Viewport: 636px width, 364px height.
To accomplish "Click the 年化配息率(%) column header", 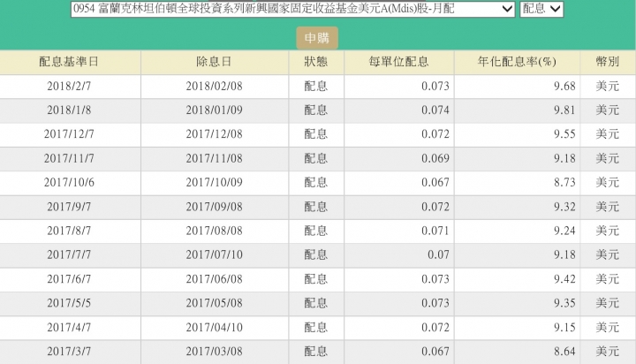I will (517, 62).
